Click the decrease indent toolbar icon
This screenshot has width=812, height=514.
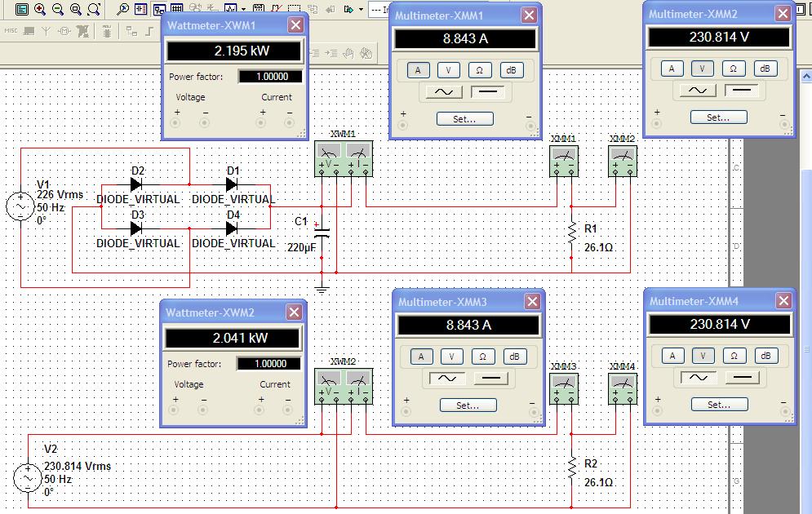314,53
